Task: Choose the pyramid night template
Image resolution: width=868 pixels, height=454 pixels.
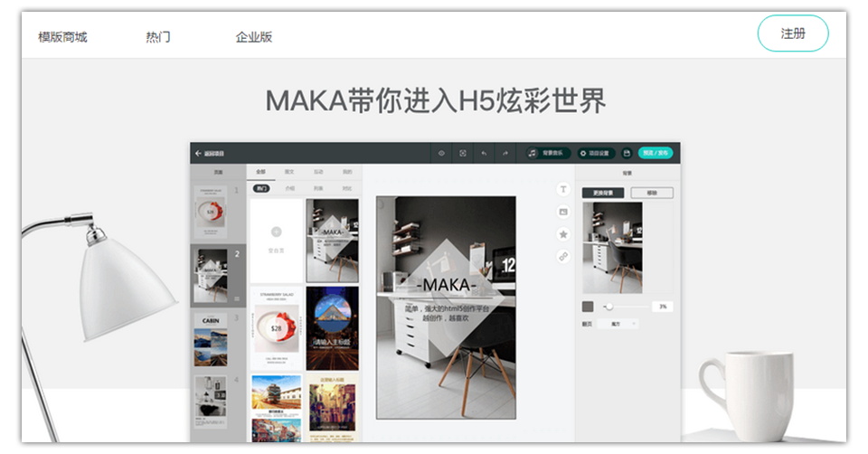Action: [332, 328]
